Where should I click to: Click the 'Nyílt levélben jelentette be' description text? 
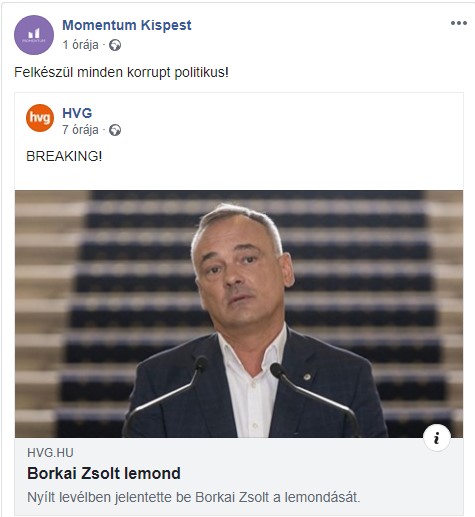[109, 497]
